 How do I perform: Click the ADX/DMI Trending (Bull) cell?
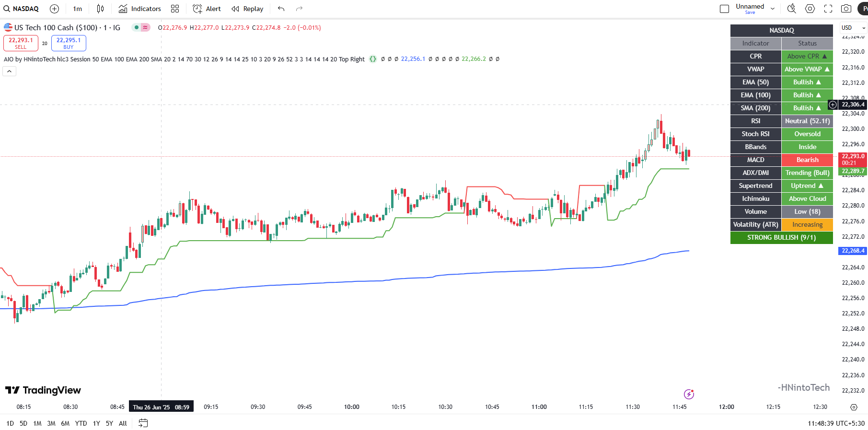click(807, 173)
